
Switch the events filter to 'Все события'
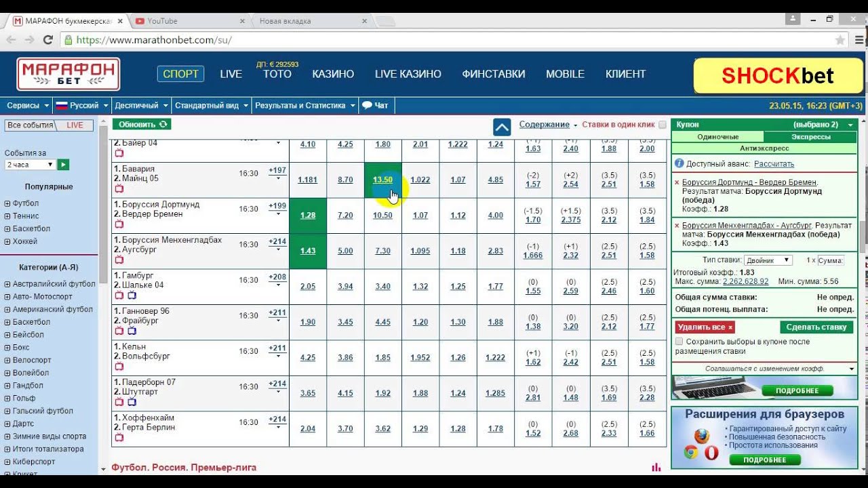coord(30,125)
